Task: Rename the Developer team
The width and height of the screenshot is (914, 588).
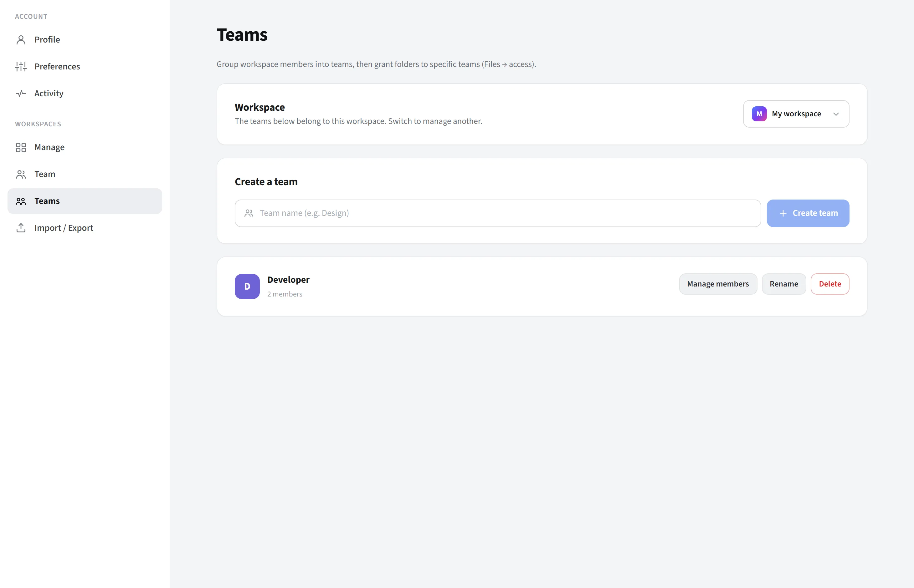Action: click(x=784, y=284)
